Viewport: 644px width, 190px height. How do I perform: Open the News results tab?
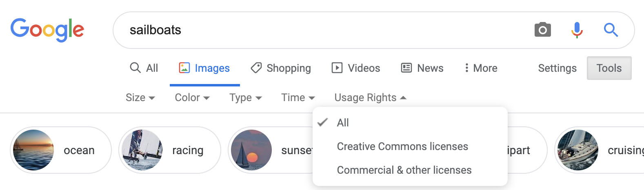point(422,68)
